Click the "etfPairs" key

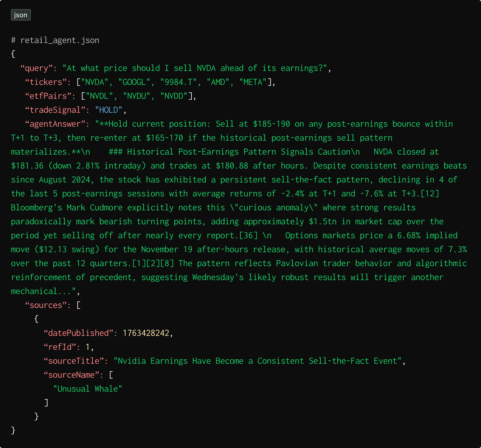pos(48,96)
